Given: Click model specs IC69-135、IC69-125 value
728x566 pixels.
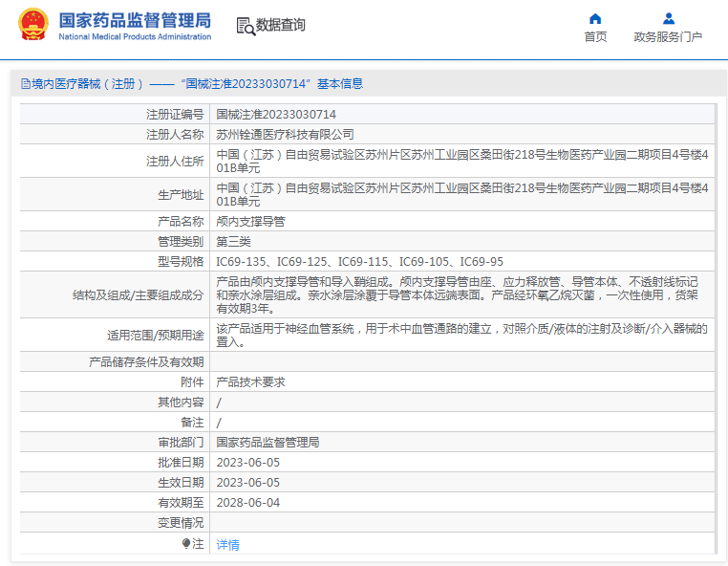Looking at the screenshot, I should click(360, 262).
